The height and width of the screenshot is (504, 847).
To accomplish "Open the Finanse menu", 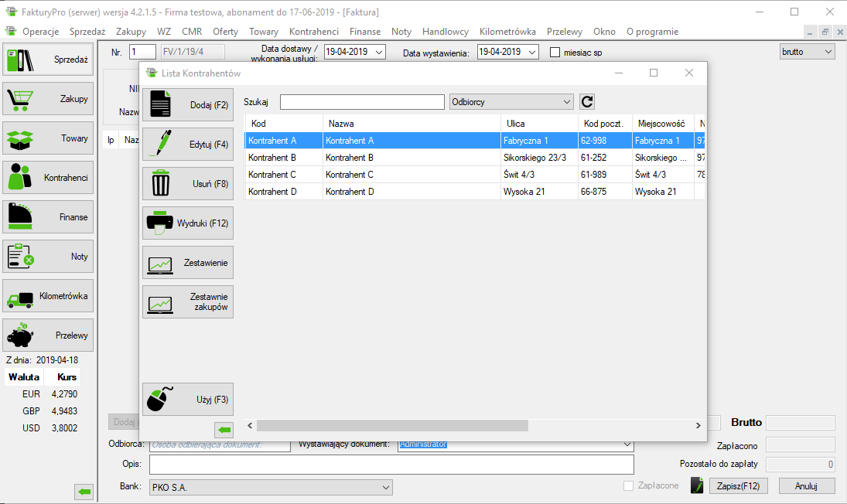I will coord(364,32).
